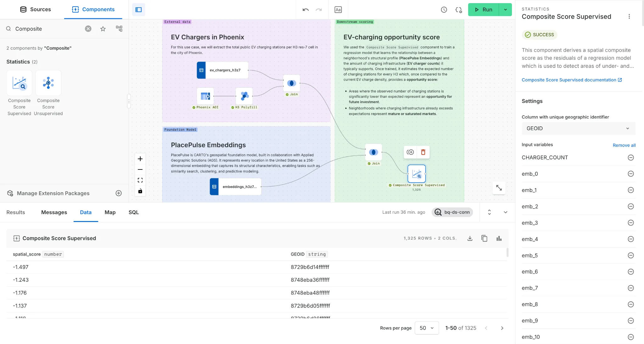Grab the results table vertical scrollbar

pyautogui.click(x=507, y=252)
